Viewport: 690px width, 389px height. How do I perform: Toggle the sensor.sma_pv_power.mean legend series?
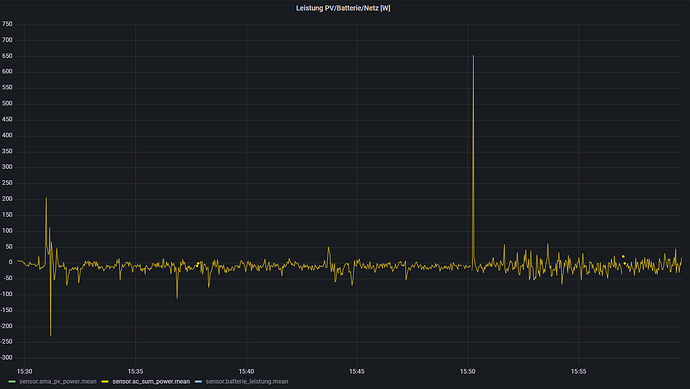coord(58,382)
